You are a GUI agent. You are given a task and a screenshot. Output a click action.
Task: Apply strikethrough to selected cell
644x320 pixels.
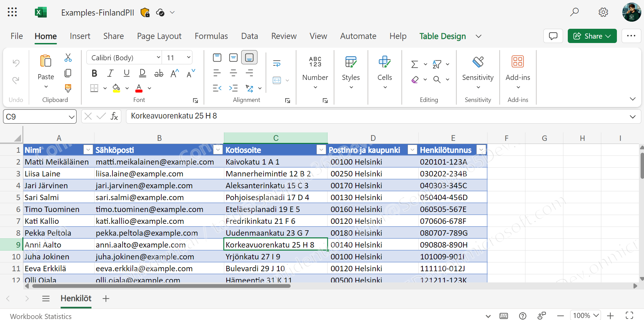click(159, 73)
